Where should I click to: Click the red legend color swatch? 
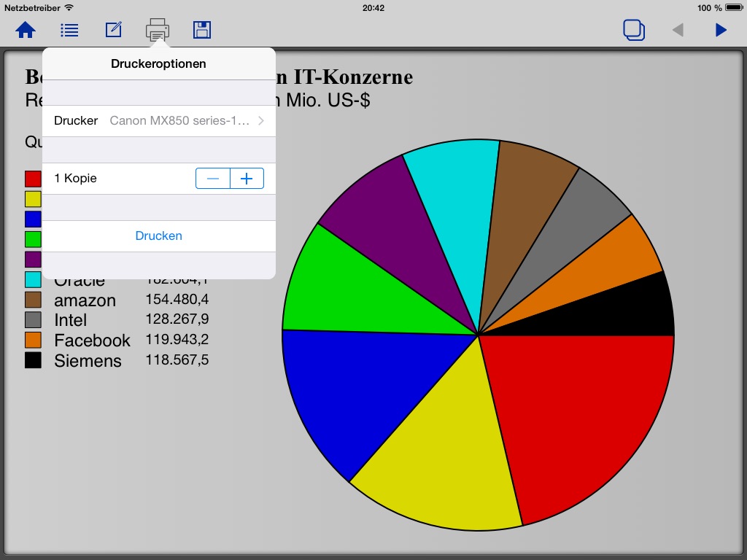tap(33, 179)
